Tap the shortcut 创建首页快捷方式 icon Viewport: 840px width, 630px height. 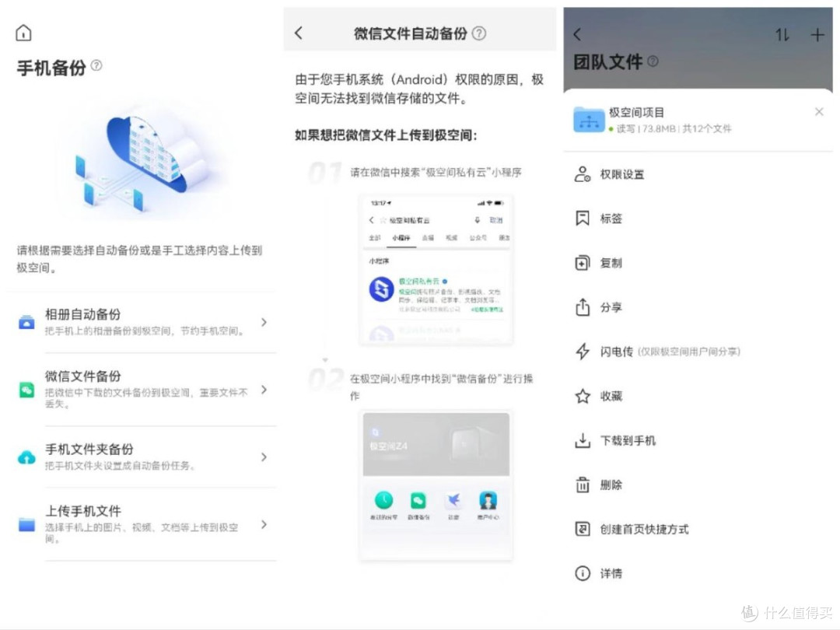click(583, 530)
